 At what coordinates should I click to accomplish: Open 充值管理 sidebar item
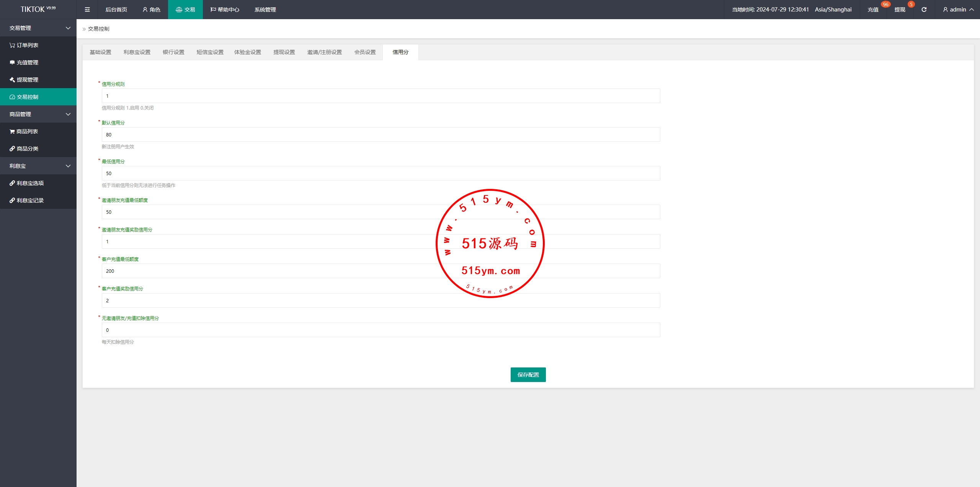click(x=27, y=62)
